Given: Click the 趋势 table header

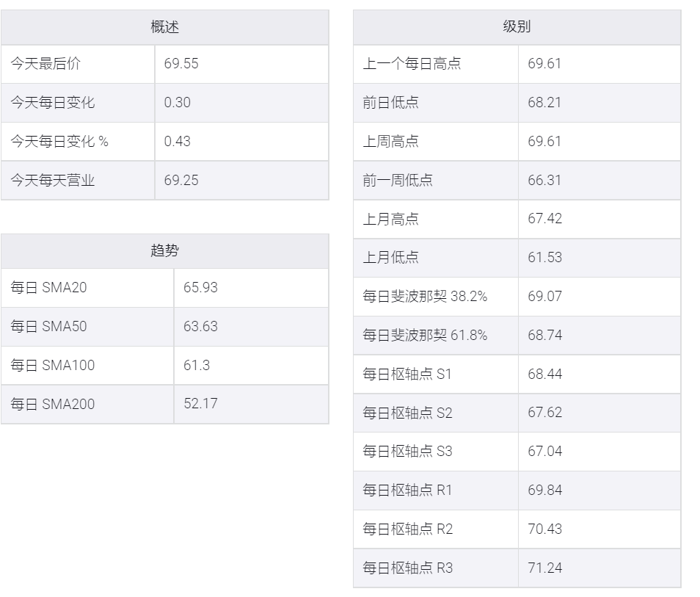Looking at the screenshot, I should [165, 250].
